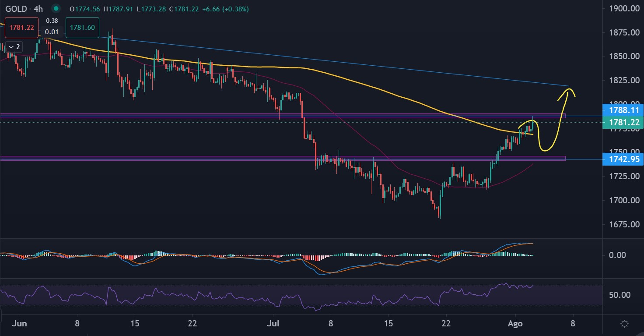The width and height of the screenshot is (644, 336).
Task: Click the green 1781.60 buy price button
Action: click(82, 27)
